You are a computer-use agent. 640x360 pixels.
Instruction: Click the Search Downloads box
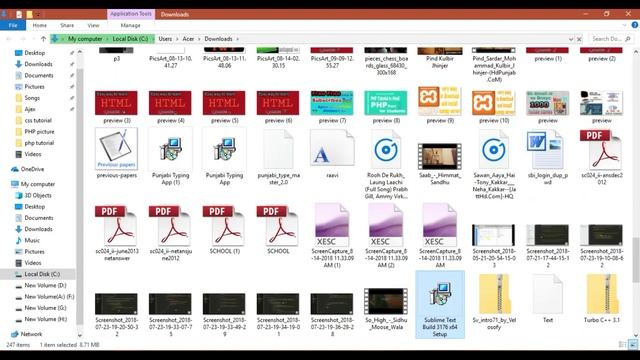pos(611,39)
